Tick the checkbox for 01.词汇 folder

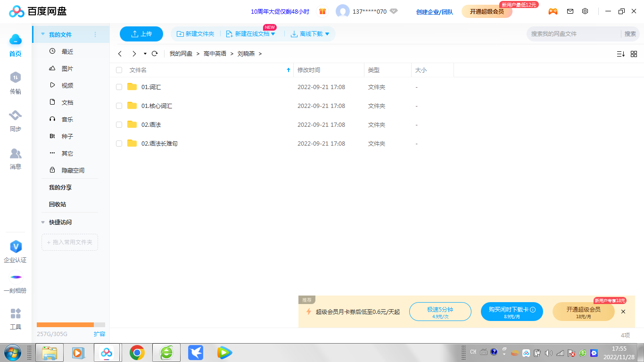[119, 87]
